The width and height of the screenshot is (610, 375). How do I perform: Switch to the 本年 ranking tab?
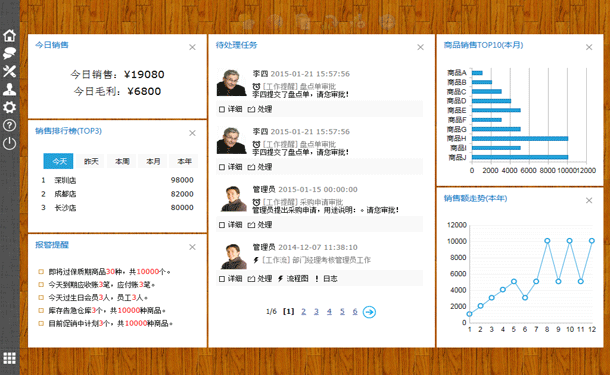(184, 161)
